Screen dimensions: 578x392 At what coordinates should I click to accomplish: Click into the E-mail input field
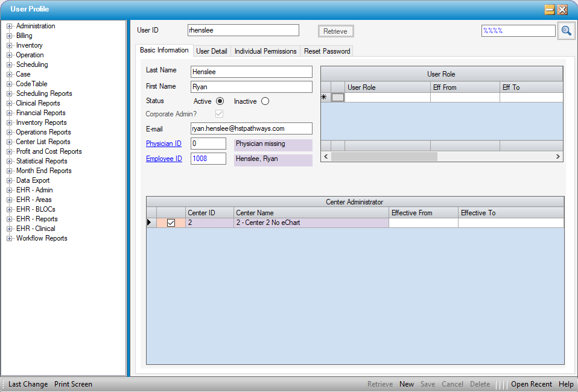251,128
